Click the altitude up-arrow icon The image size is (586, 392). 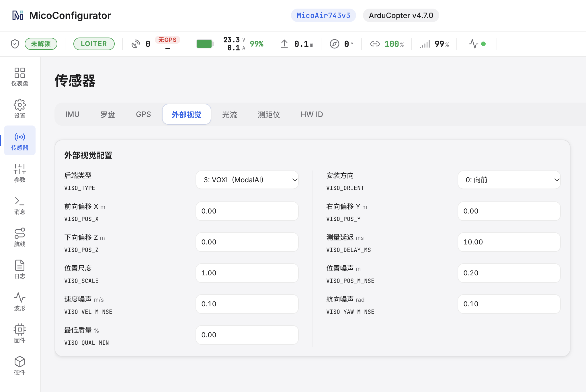pyautogui.click(x=284, y=44)
